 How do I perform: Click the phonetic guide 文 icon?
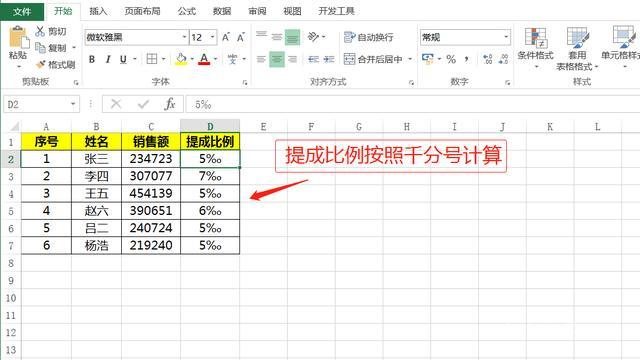tap(232, 59)
